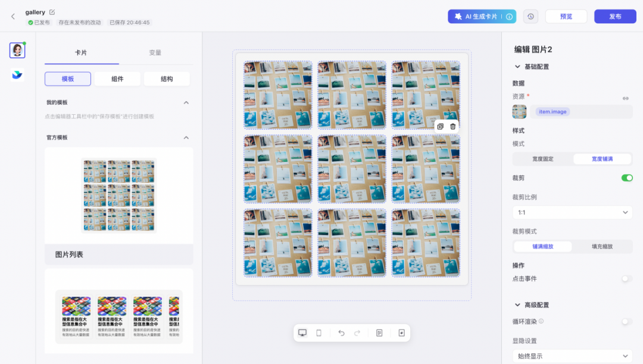Click the 存在未发布的改动 status text

(80, 23)
